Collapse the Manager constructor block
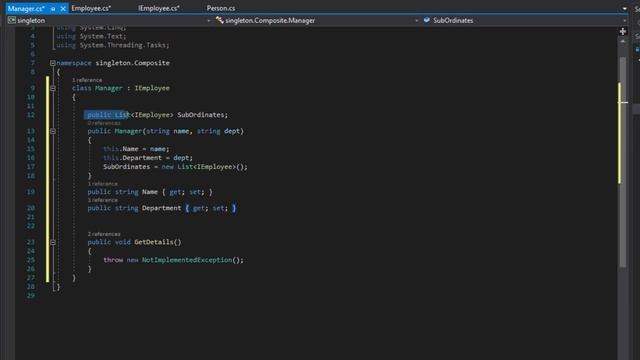This screenshot has width=640, height=360. [x=53, y=131]
